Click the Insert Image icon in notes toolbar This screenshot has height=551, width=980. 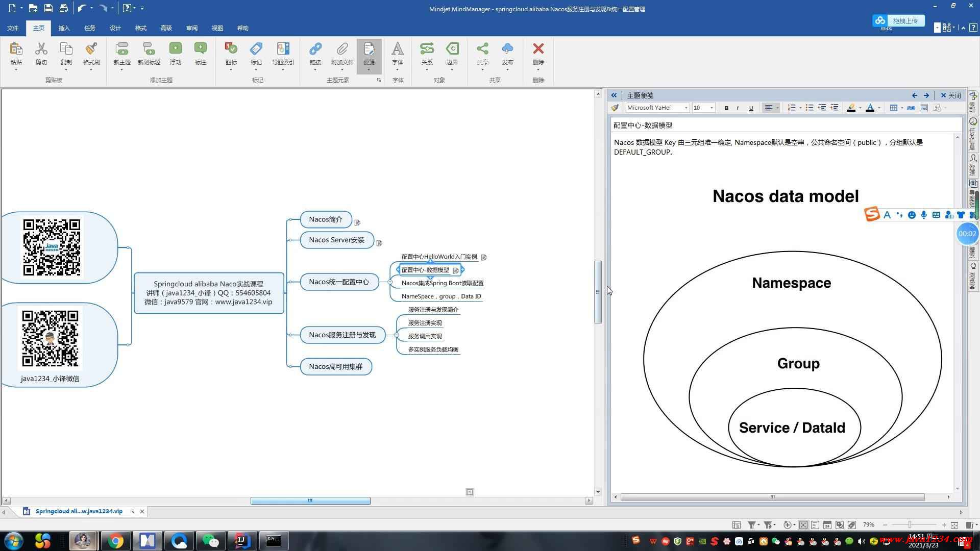click(x=924, y=108)
